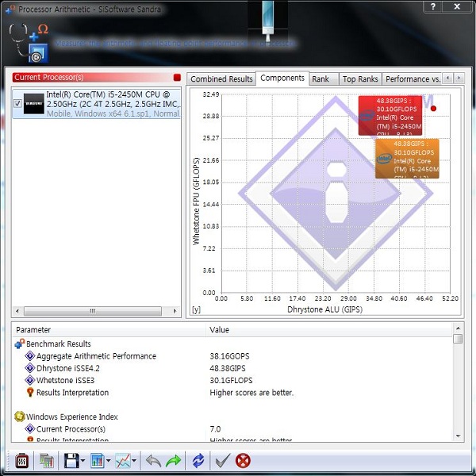Open the Top Ranks tab
476x476 pixels.
tap(360, 79)
